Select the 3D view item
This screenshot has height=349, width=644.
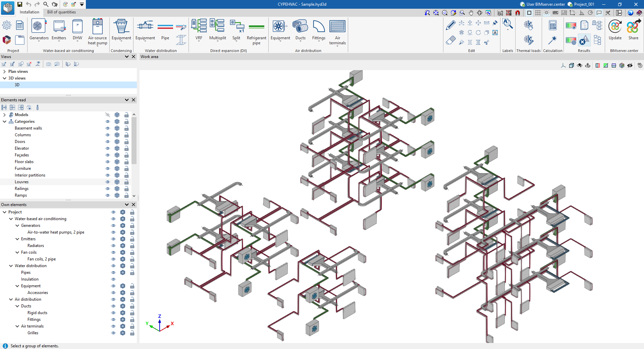[17, 85]
